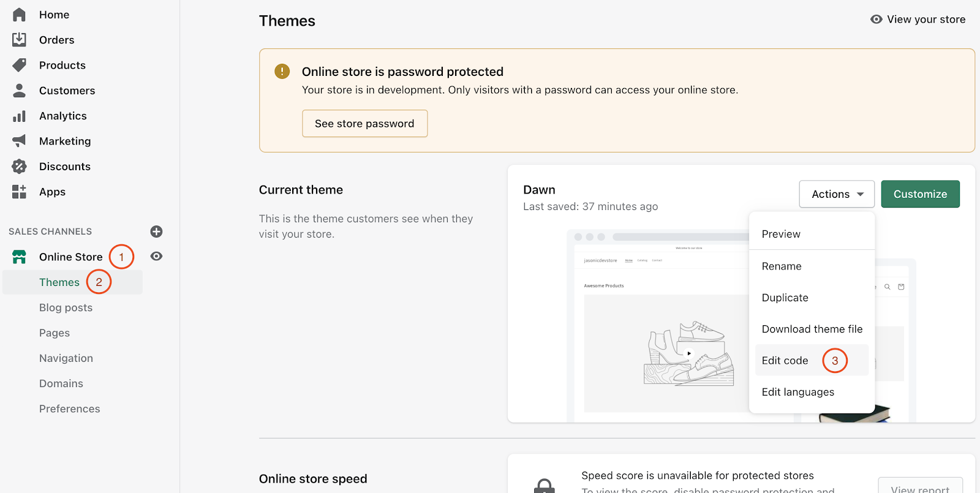Image resolution: width=980 pixels, height=493 pixels.
Task: Click the Apps grid icon
Action: point(19,192)
